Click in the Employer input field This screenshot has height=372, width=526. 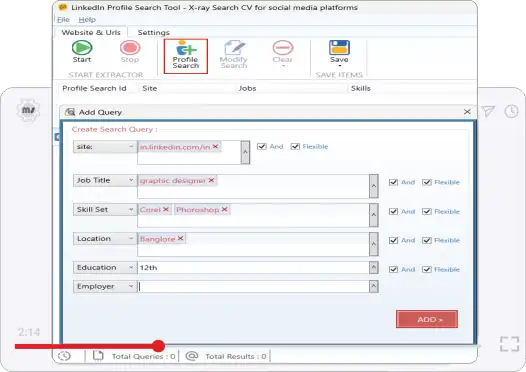pos(253,286)
